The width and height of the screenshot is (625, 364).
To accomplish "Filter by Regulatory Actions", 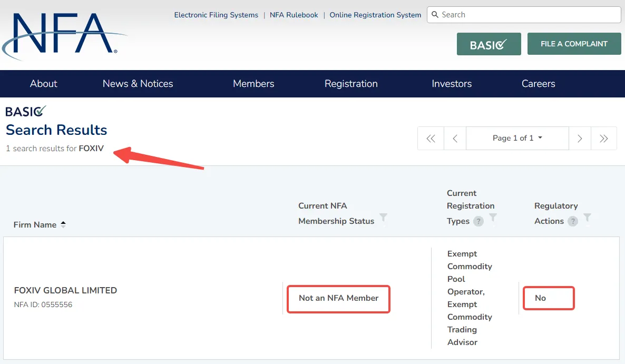I will tap(587, 218).
